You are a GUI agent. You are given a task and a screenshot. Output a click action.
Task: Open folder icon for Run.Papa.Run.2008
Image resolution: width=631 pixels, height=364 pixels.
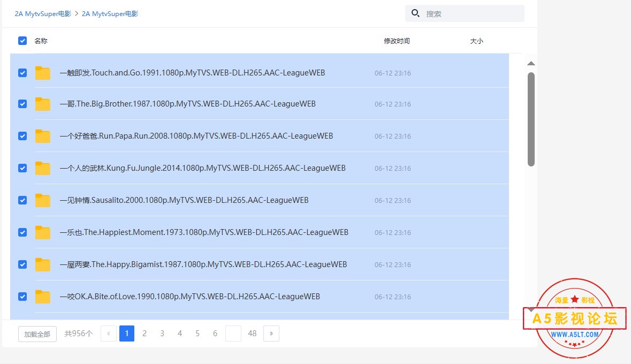tap(43, 136)
